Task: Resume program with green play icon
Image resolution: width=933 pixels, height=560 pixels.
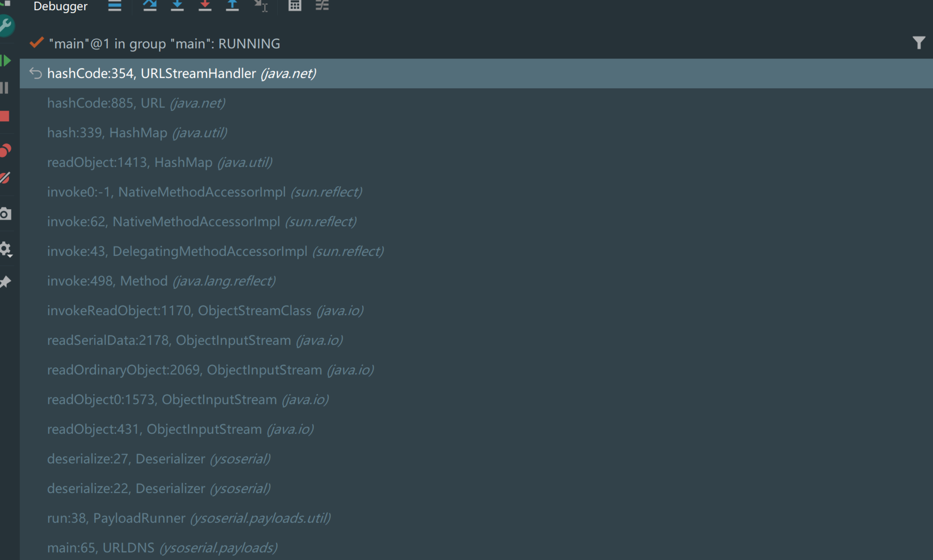Action: click(x=5, y=60)
